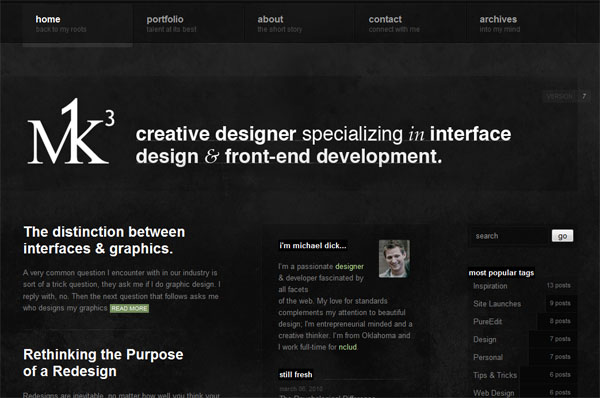600x398 pixels.
Task: Select the Inspiration tag
Action: click(490, 286)
